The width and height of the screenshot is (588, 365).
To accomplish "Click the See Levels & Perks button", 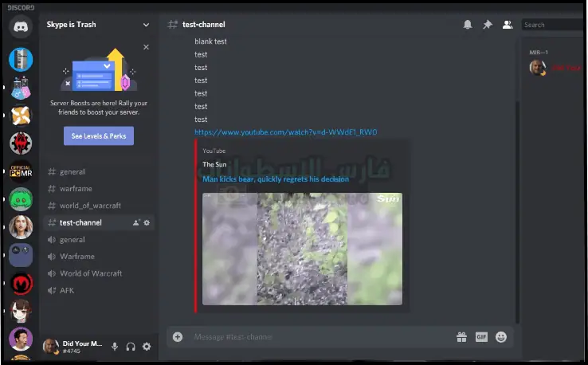I will coord(99,136).
